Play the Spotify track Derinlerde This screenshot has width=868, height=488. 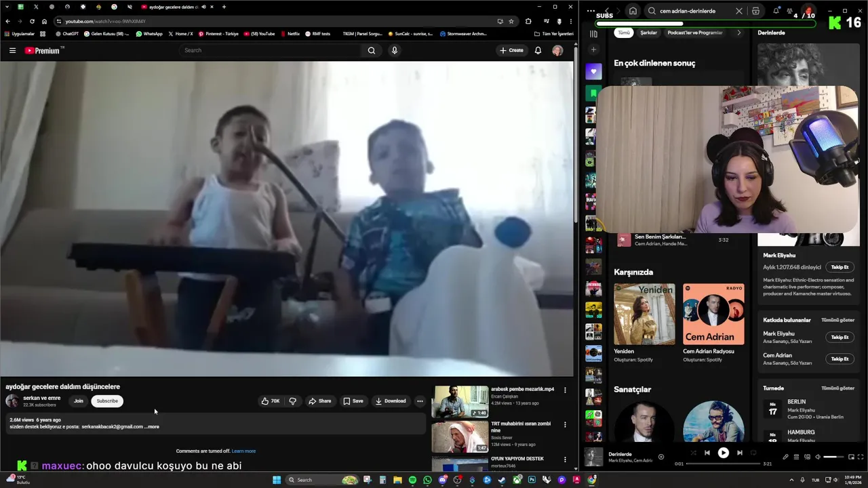point(723,453)
